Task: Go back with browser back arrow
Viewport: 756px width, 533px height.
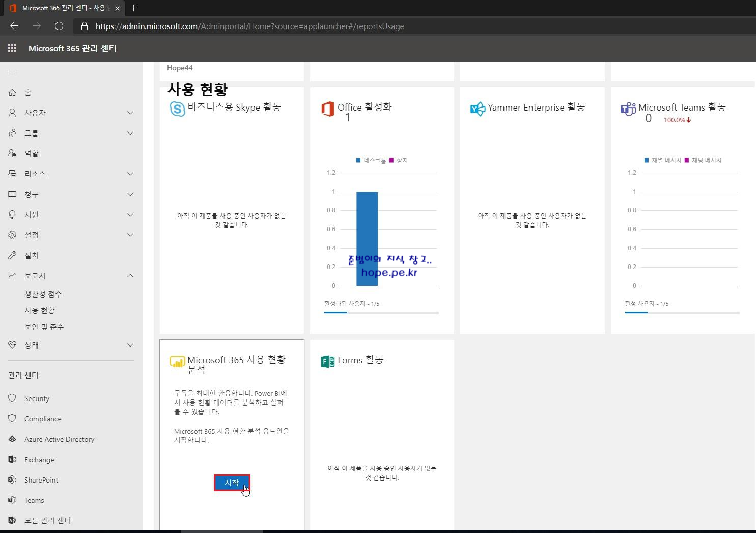Action: [x=14, y=26]
